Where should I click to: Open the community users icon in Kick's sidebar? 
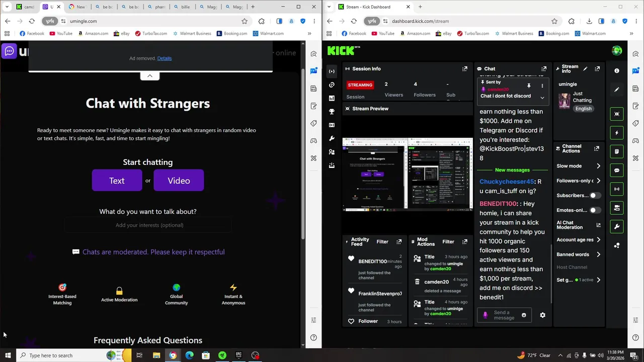(x=332, y=152)
